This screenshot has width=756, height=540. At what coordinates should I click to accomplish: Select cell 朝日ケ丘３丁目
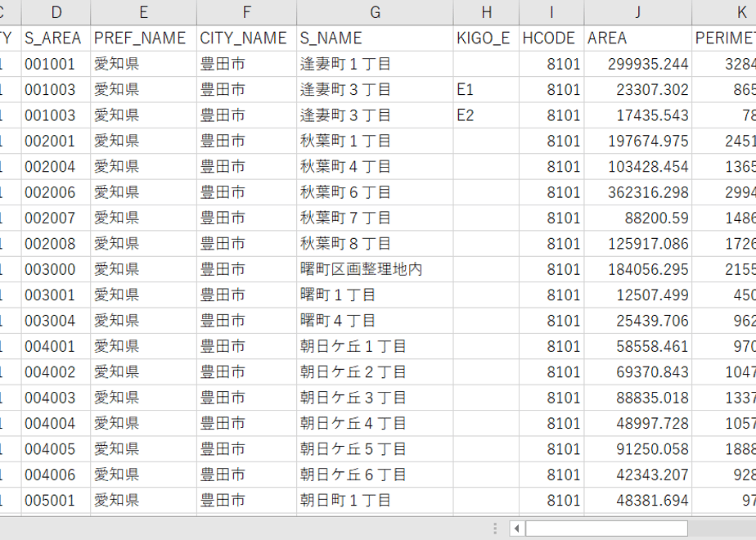click(x=375, y=398)
